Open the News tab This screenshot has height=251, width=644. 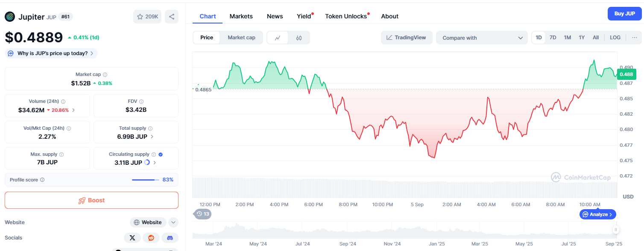[275, 16]
